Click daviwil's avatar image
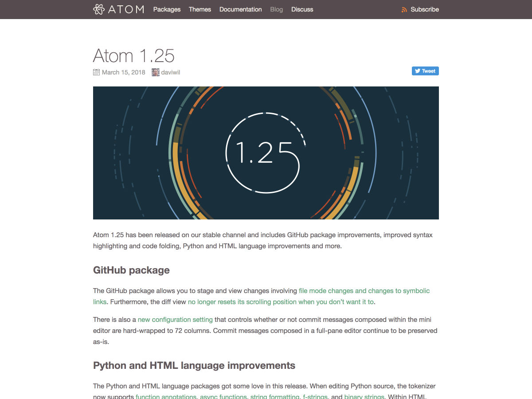Image resolution: width=532 pixels, height=399 pixels. pyautogui.click(x=156, y=72)
